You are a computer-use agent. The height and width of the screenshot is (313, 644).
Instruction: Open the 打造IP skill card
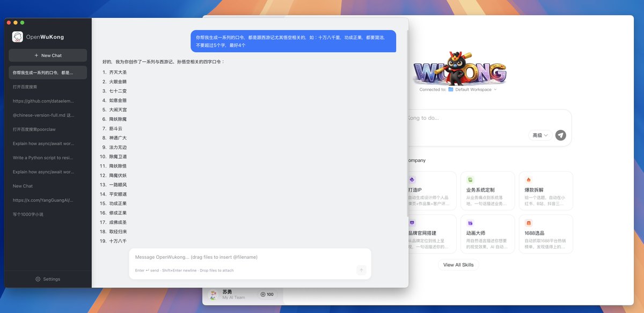pyautogui.click(x=432, y=191)
